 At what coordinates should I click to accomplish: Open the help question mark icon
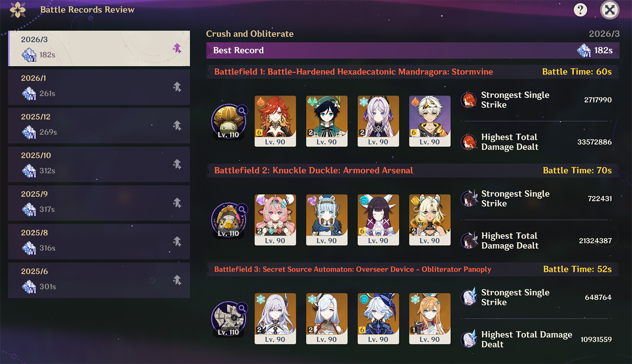point(580,10)
